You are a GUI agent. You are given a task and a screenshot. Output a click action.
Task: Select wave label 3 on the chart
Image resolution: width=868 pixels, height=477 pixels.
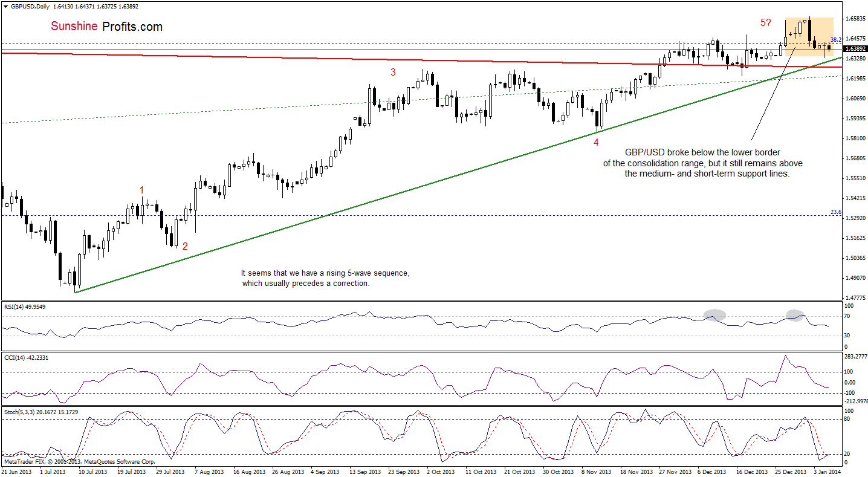click(x=393, y=72)
